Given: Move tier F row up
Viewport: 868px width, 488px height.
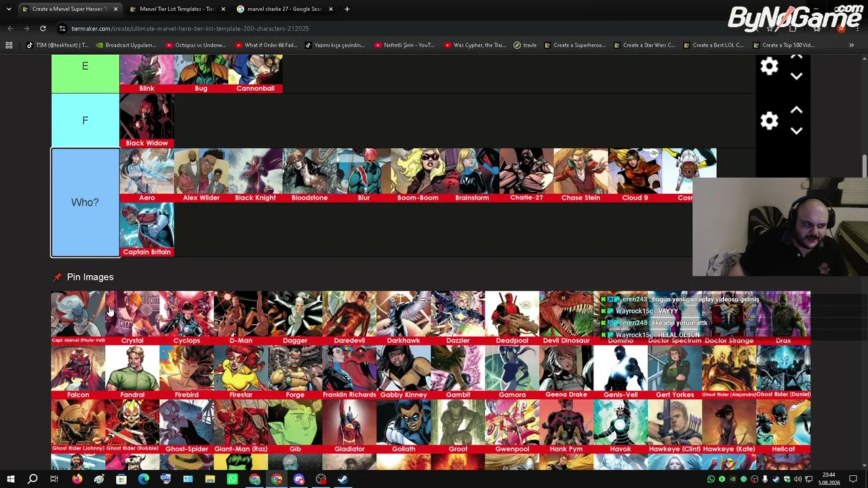Looking at the screenshot, I should coord(796,110).
